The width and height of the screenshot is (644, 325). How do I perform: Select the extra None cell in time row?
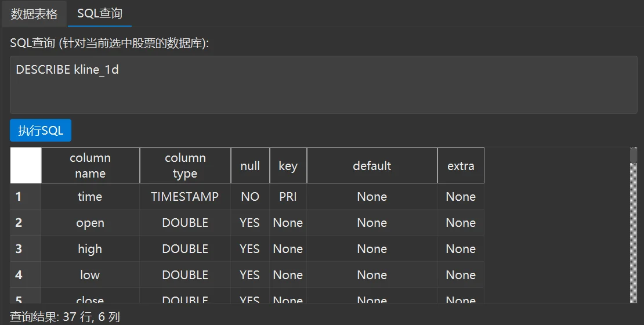461,196
